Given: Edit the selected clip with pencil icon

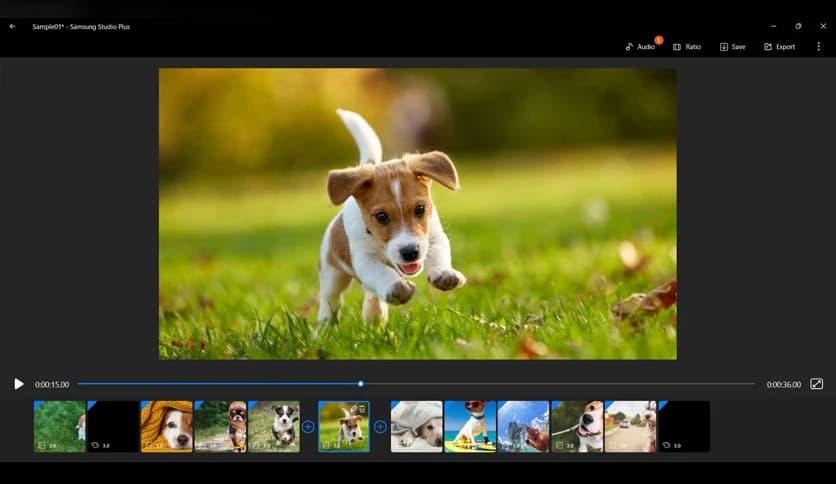Looking at the screenshot, I should [x=353, y=409].
